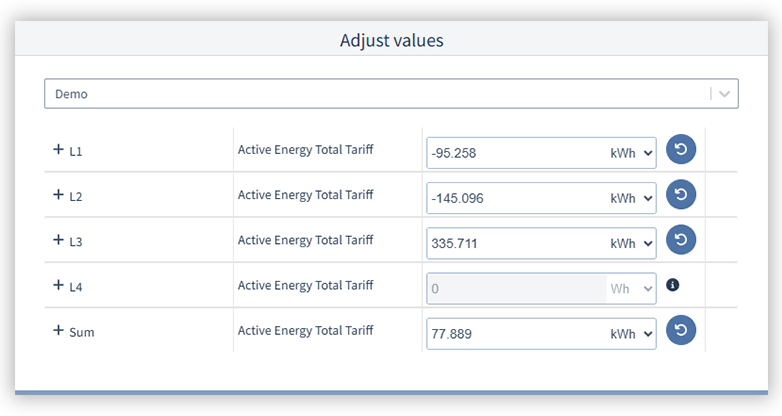Open the Sum kWh unit selector

pos(632,334)
